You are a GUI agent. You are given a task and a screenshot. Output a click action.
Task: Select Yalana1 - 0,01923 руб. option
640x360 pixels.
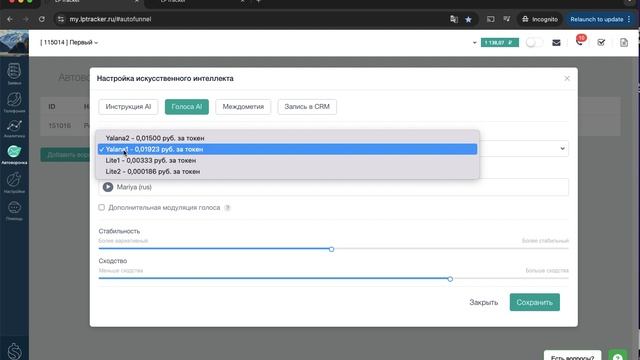point(287,149)
